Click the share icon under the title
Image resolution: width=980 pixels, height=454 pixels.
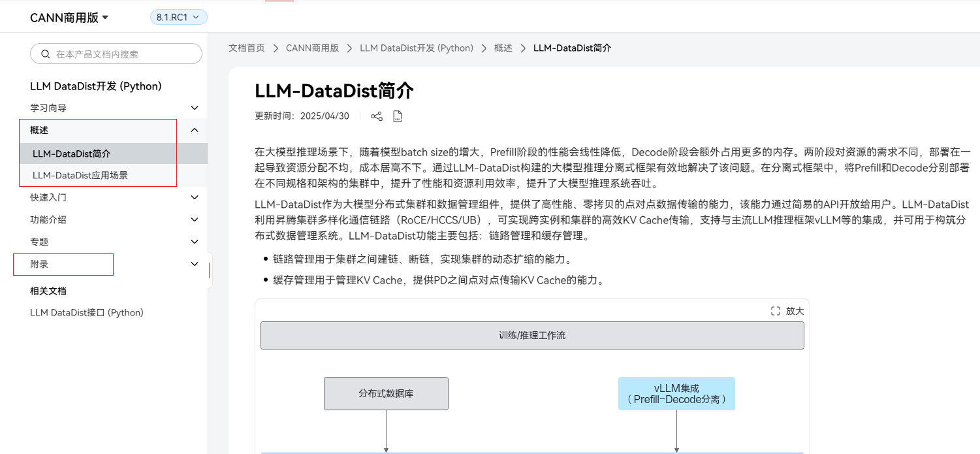click(x=376, y=116)
